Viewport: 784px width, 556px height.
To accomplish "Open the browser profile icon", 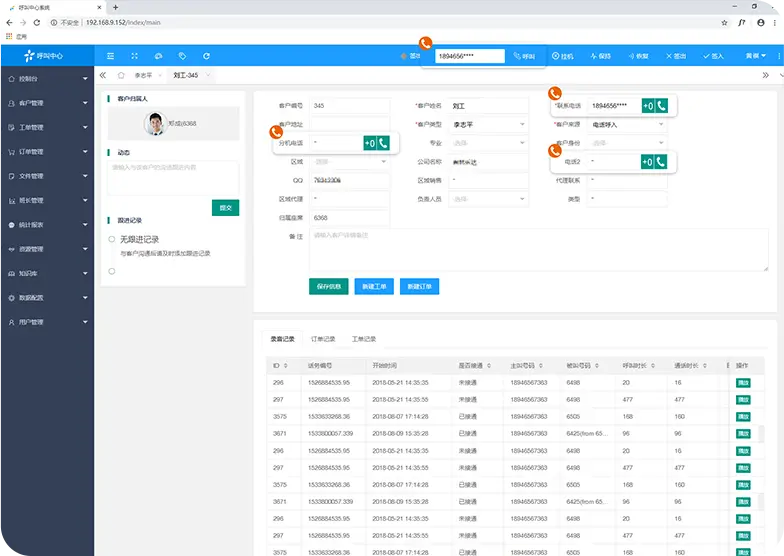I will [x=760, y=22].
